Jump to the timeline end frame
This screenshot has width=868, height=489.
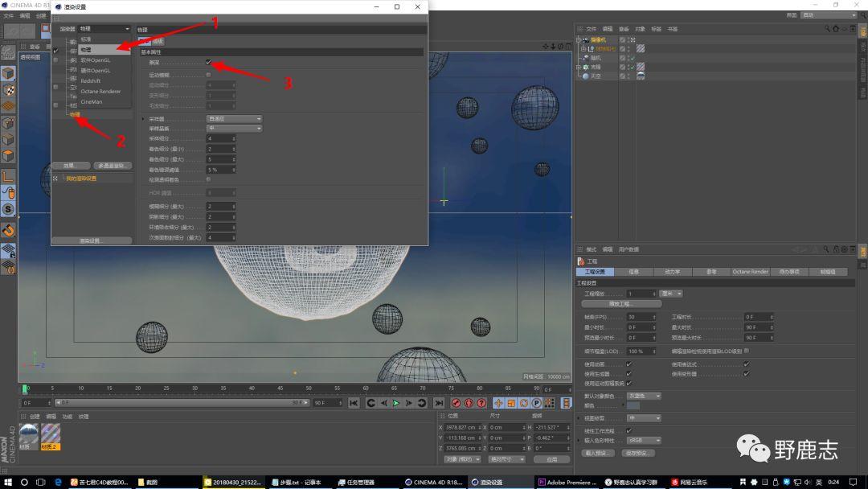[439, 403]
